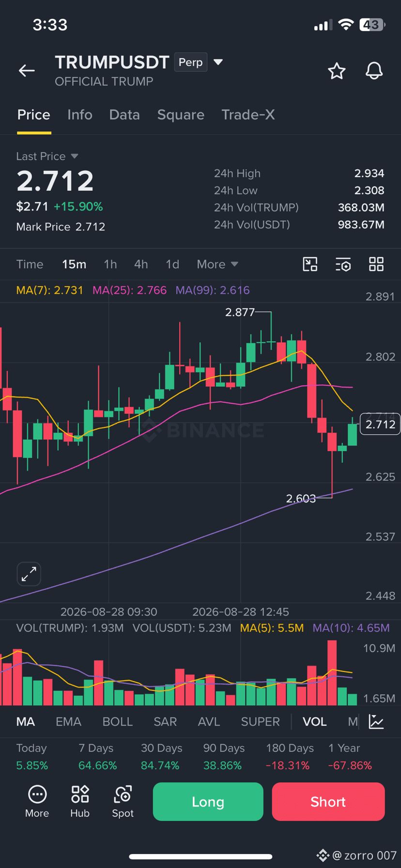The image size is (401, 868).
Task: Tap the current price label 2.712
Action: (380, 425)
